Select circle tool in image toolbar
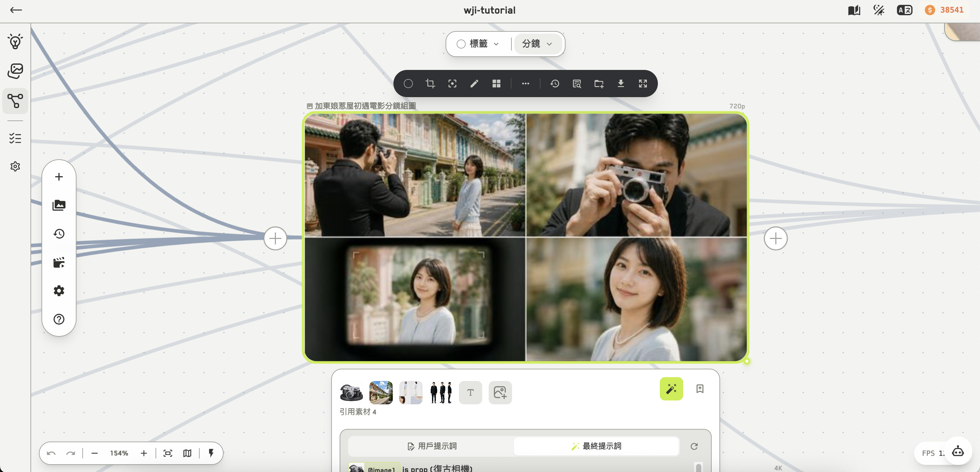Screen dimensions: 980x472 coord(408,84)
